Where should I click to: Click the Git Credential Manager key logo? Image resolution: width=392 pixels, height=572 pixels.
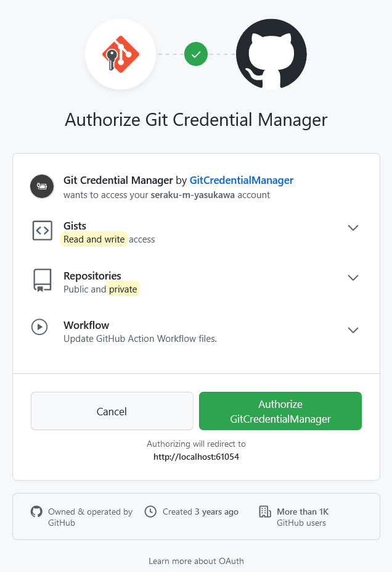point(120,54)
